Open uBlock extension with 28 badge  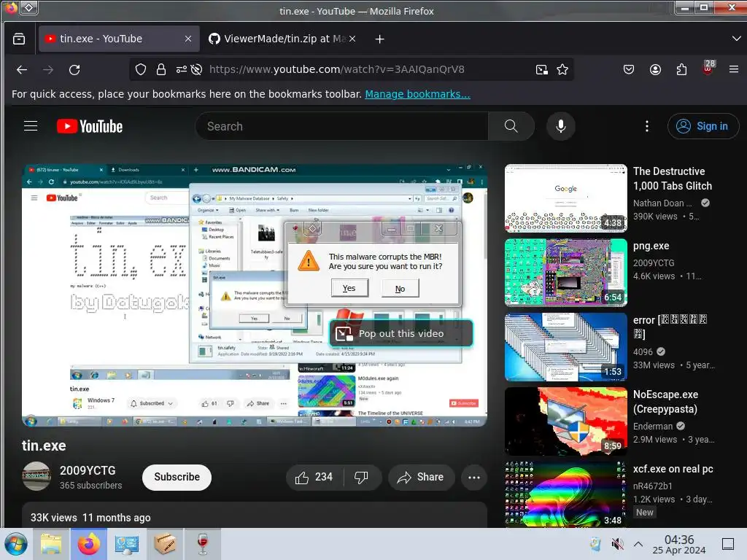(708, 68)
